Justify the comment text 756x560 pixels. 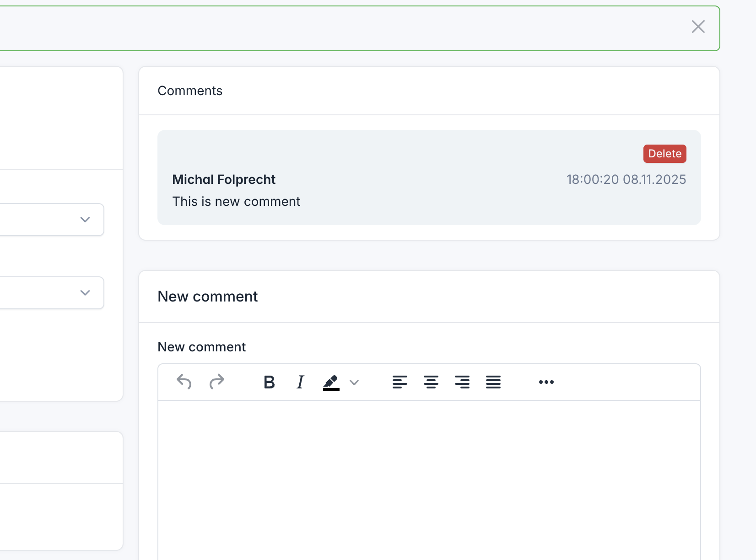[493, 382]
